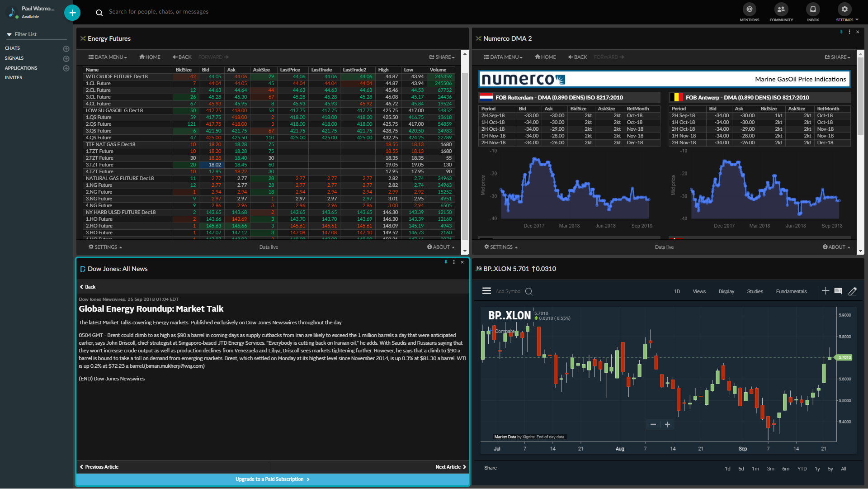Viewport: 868px width, 489px height.
Task: Select NATURAL GAS FUTURE Dec18 row
Action: click(269, 179)
